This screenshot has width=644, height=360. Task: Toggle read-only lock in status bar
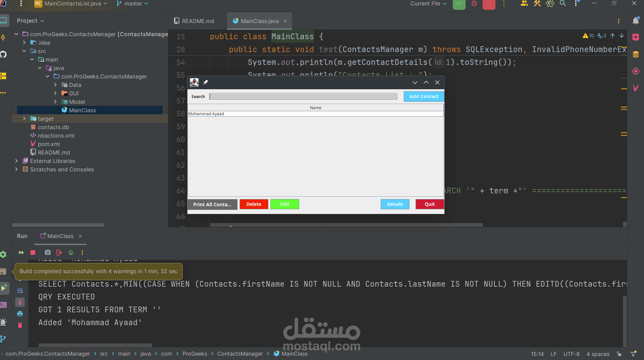(619, 354)
